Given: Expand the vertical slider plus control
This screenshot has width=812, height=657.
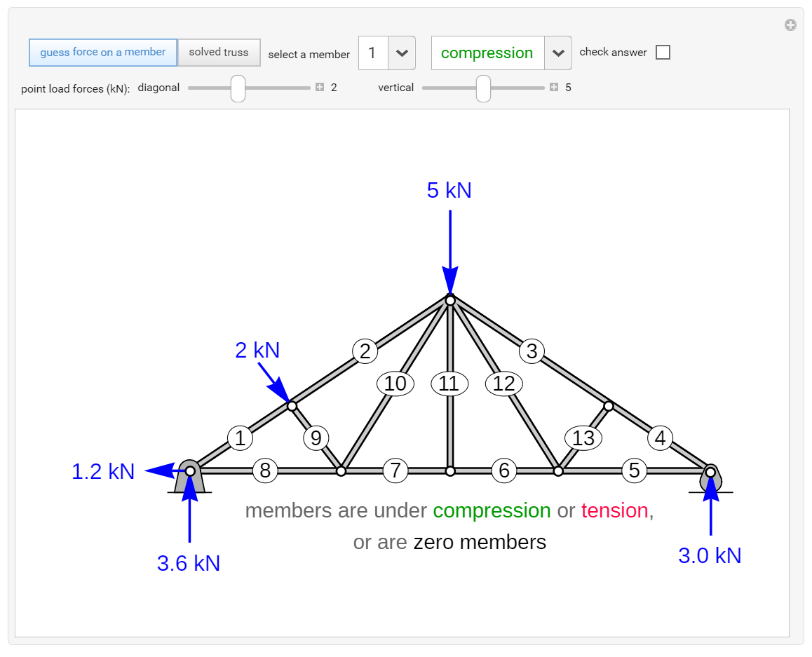Looking at the screenshot, I should point(553,87).
